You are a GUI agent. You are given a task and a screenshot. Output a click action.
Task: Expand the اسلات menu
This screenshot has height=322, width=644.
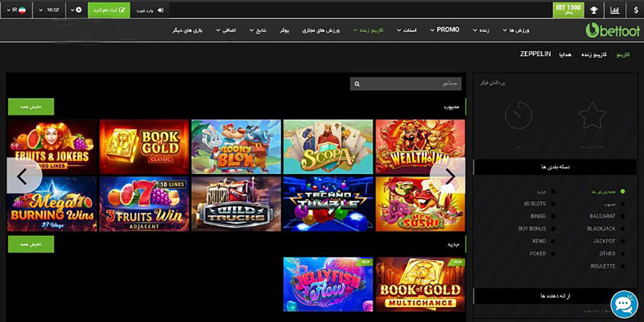pos(407,30)
